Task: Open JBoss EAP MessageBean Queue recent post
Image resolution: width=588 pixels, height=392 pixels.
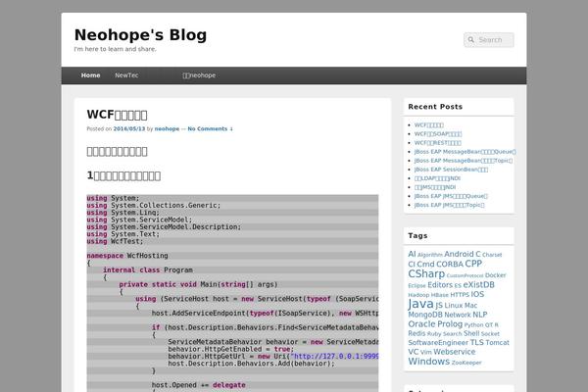Action: [465, 152]
